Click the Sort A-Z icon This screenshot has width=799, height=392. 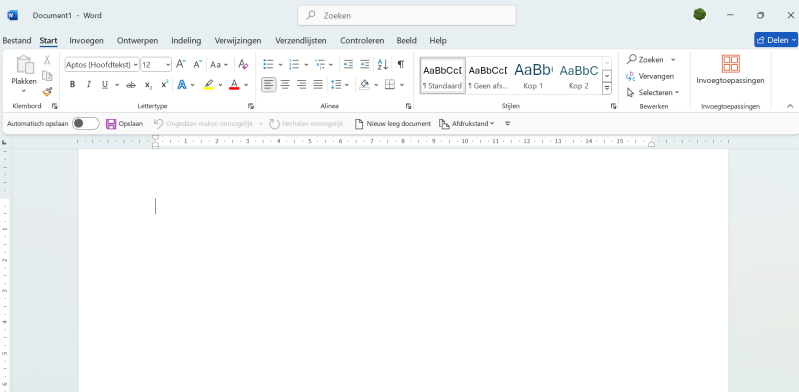[383, 64]
